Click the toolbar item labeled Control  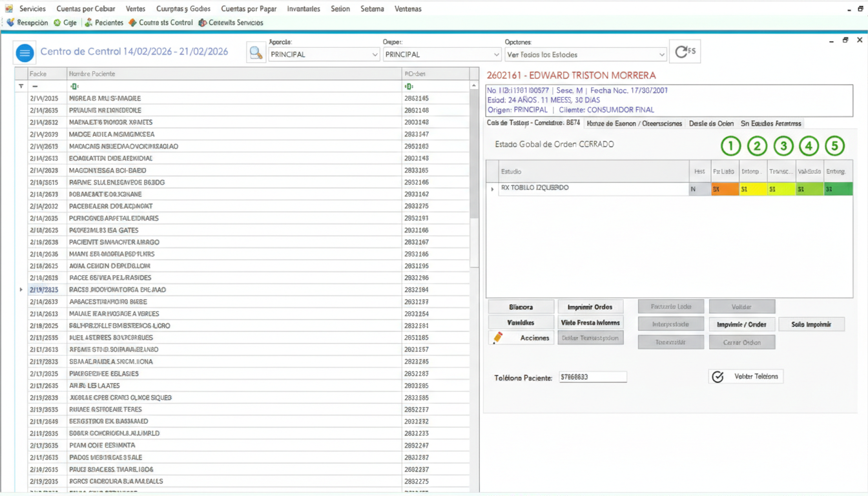click(x=161, y=23)
